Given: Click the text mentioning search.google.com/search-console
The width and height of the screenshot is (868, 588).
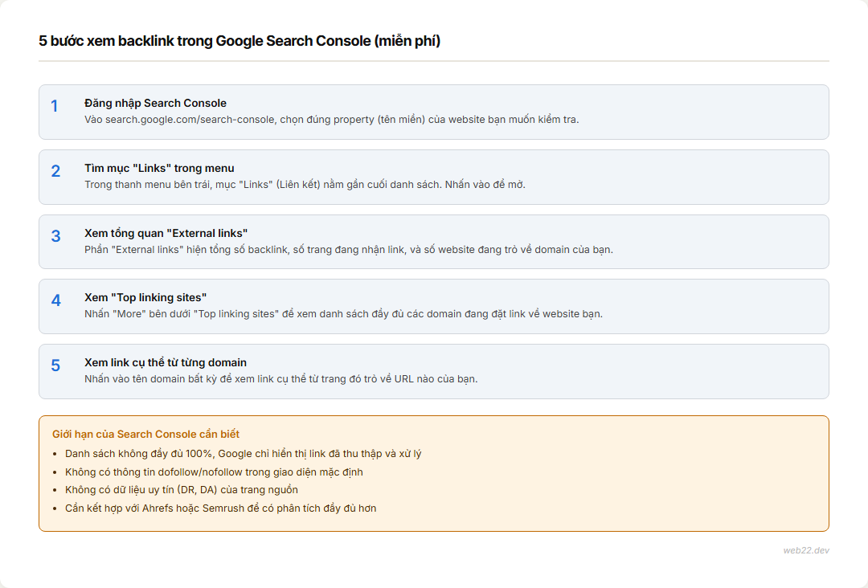Looking at the screenshot, I should (332, 120).
